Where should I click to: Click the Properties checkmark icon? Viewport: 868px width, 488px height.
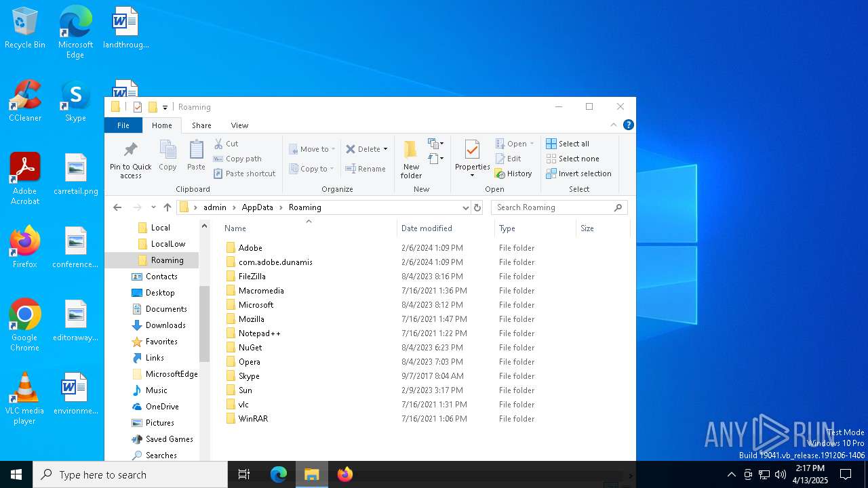coord(472,150)
